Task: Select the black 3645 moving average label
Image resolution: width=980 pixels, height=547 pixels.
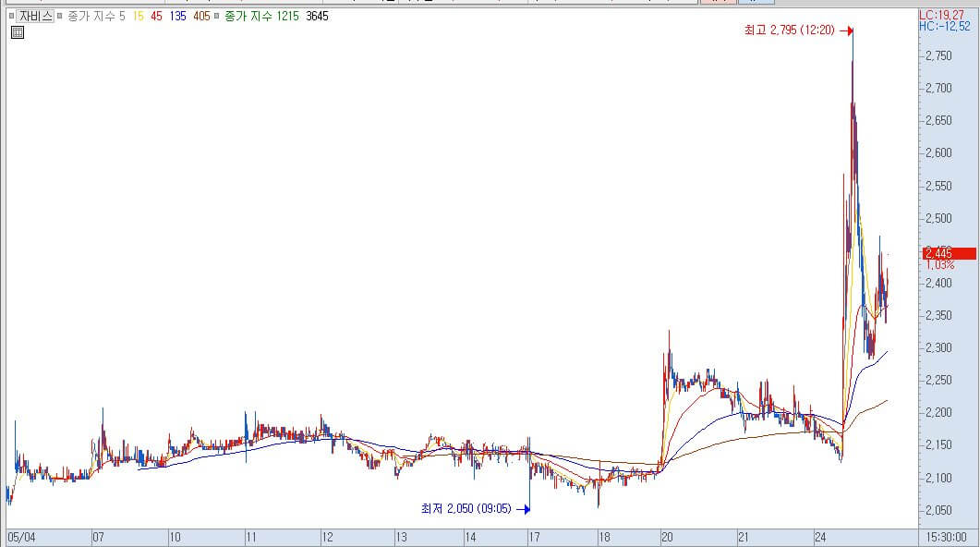Action: tap(317, 17)
